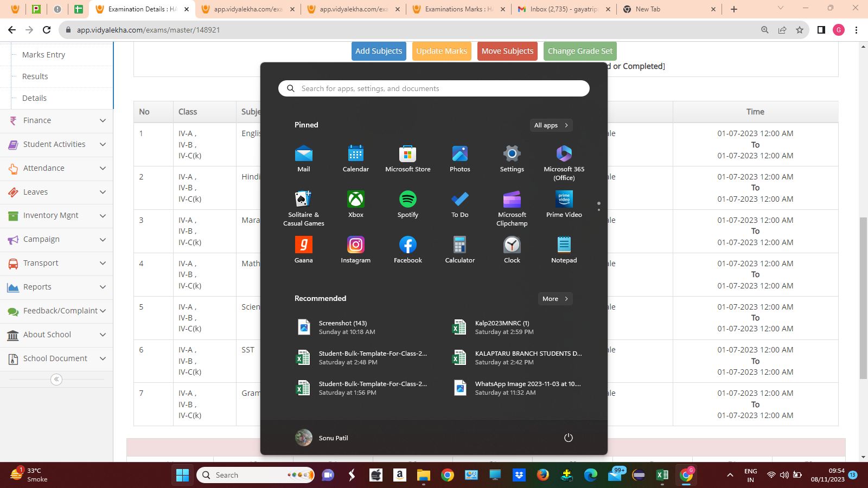Open Spotify from Start menu

click(x=408, y=204)
